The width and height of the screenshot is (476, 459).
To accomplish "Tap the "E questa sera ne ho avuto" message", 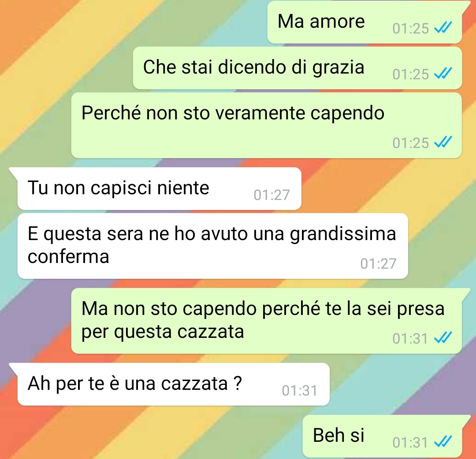I will pyautogui.click(x=212, y=246).
